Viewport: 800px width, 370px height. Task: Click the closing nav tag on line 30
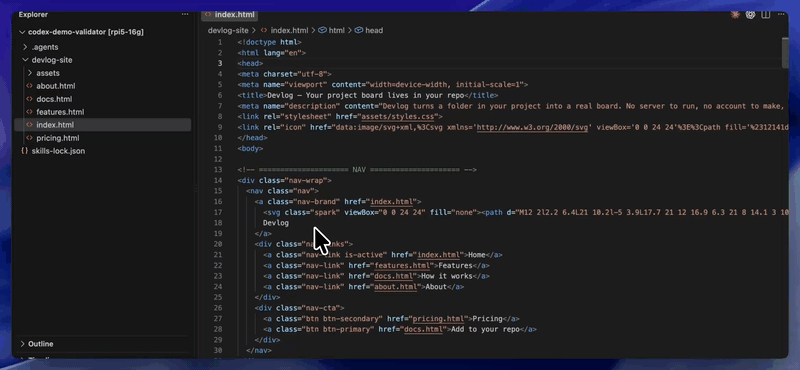click(259, 350)
